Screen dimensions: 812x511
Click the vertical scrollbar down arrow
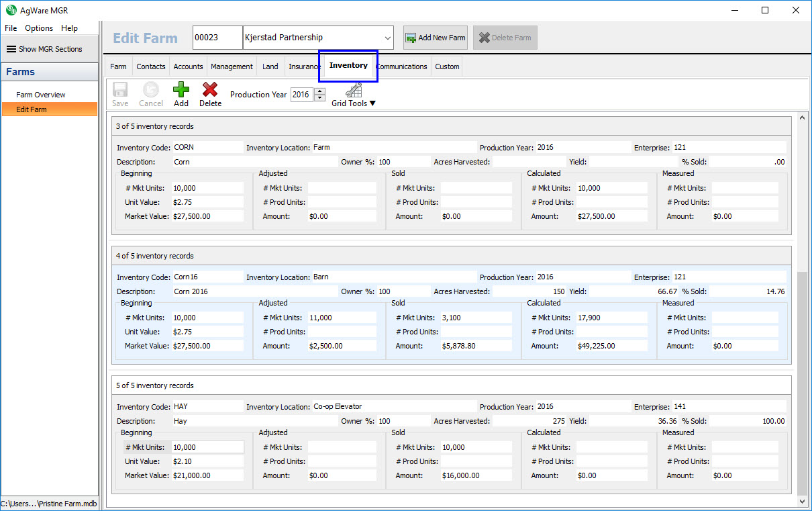[x=803, y=501]
